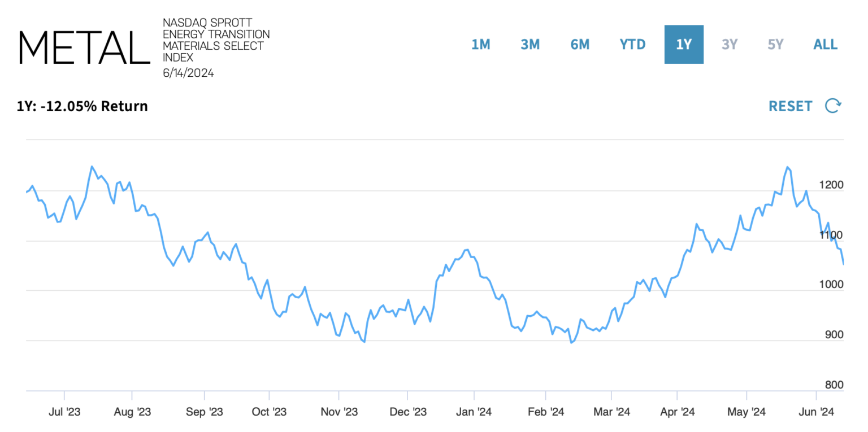Select the currently active 1Y tab
The height and width of the screenshot is (432, 868).
point(684,44)
